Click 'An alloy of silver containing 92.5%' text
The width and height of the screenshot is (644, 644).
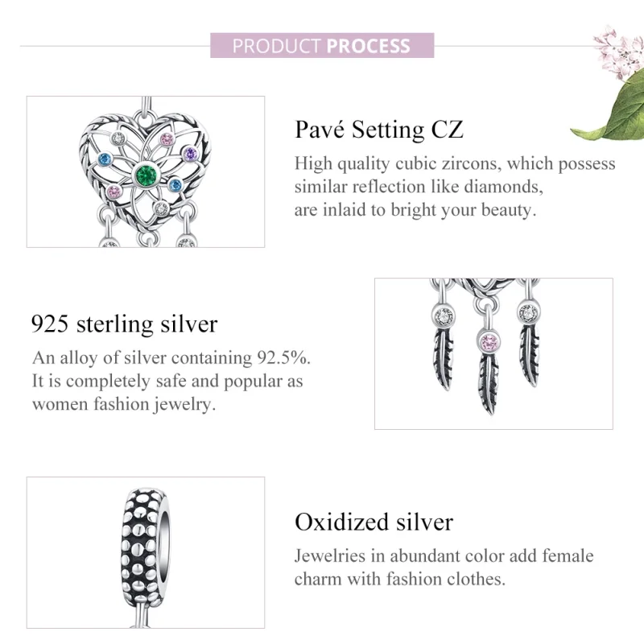(x=171, y=357)
